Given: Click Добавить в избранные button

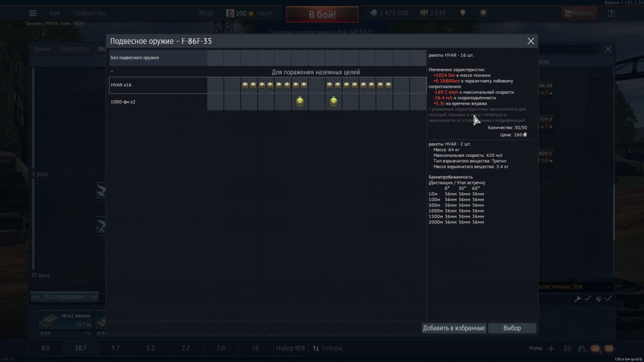Looking at the screenshot, I should coord(454,328).
